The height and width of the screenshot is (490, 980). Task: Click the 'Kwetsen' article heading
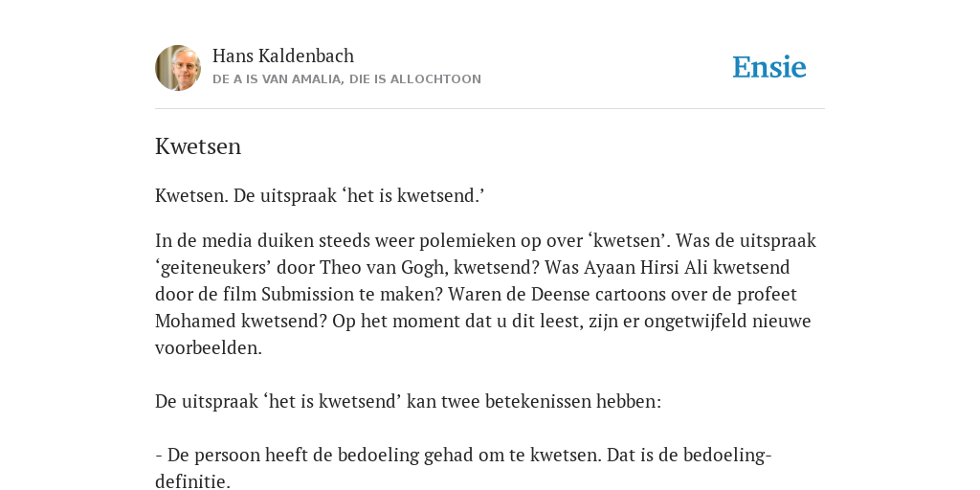tap(198, 146)
